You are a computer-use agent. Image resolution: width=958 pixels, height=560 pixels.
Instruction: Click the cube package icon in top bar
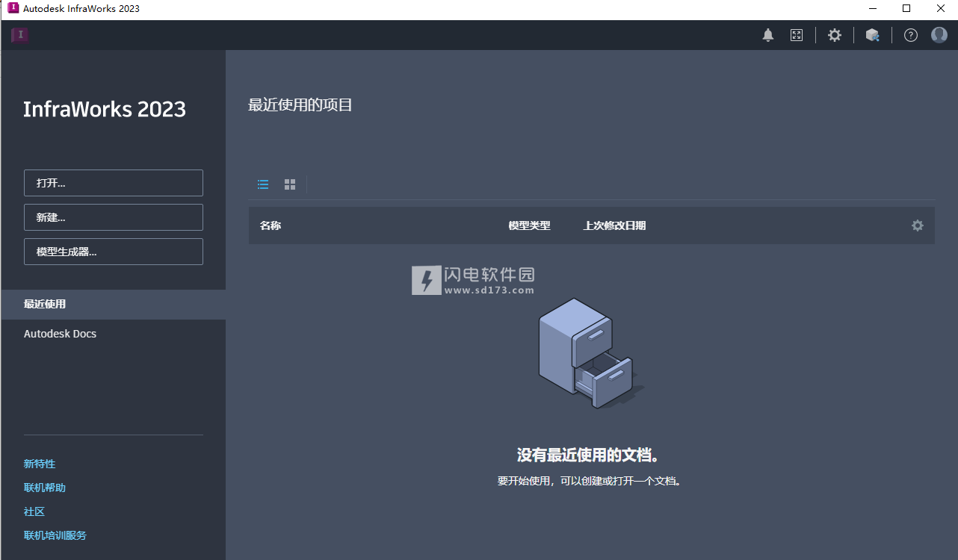click(x=872, y=35)
